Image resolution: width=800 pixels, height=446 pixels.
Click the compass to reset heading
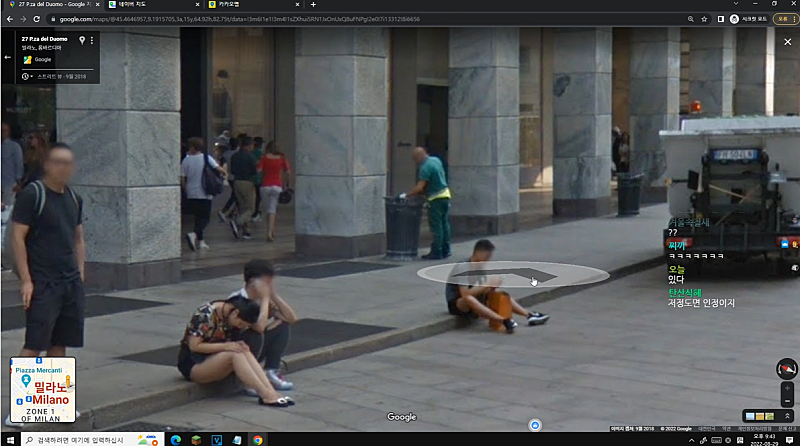(787, 368)
